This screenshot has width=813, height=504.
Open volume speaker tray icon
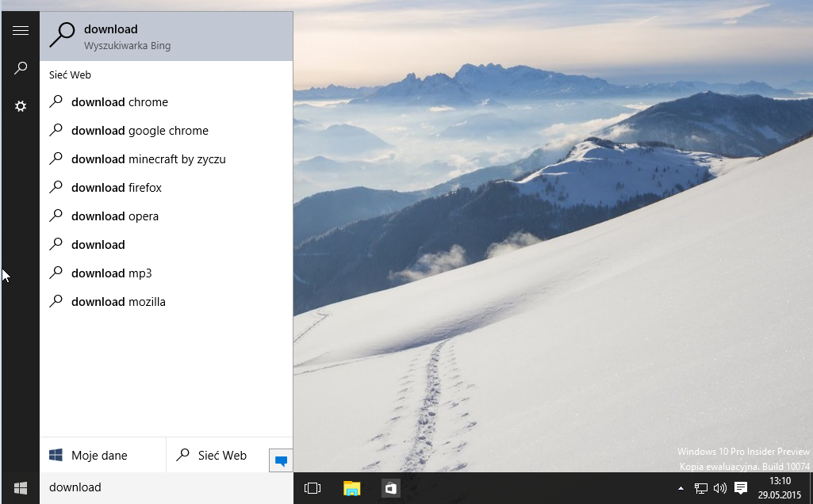pyautogui.click(x=720, y=488)
